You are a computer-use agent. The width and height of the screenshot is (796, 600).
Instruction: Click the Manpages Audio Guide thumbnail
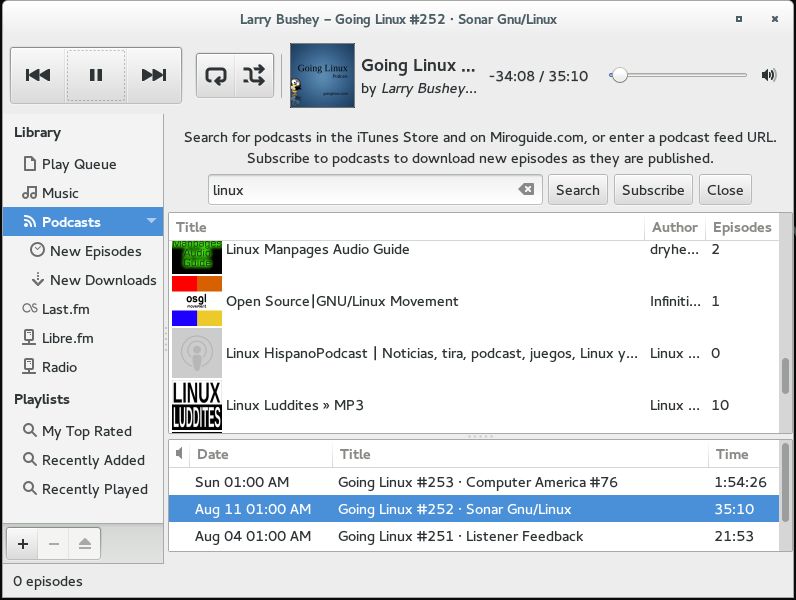(196, 257)
